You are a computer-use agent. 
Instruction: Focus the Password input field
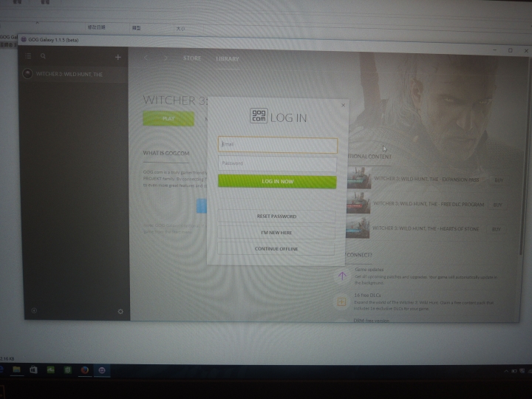277,163
